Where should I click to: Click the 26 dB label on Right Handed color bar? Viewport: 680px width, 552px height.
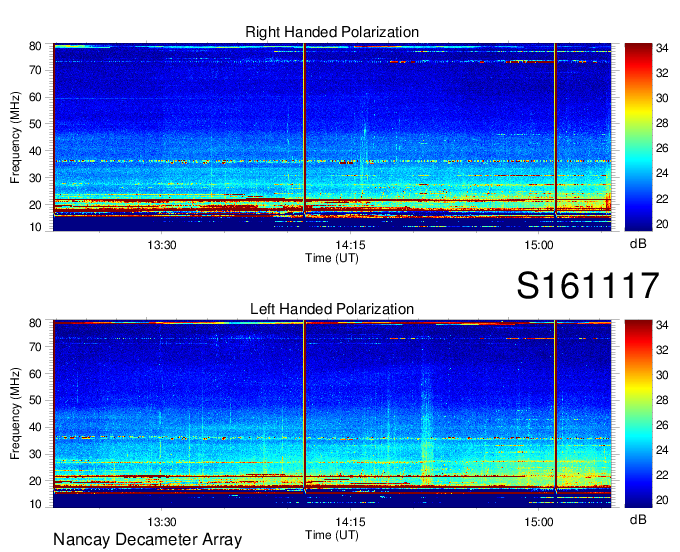[662, 149]
